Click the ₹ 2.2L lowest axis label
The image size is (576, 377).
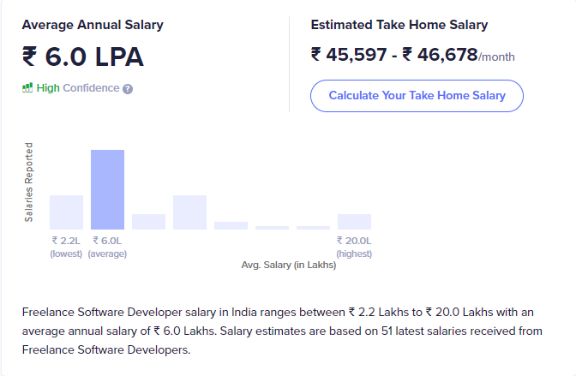66,247
